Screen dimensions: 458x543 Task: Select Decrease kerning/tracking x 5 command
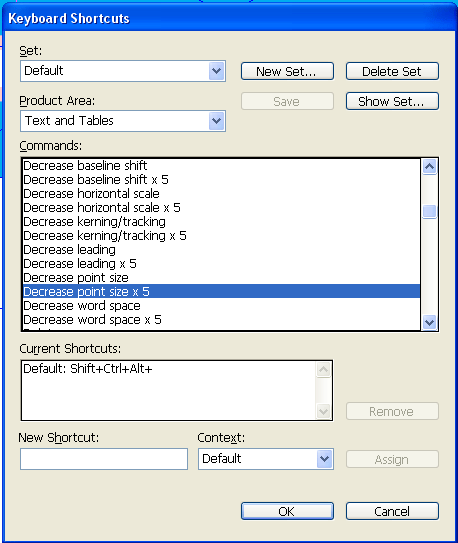point(221,236)
